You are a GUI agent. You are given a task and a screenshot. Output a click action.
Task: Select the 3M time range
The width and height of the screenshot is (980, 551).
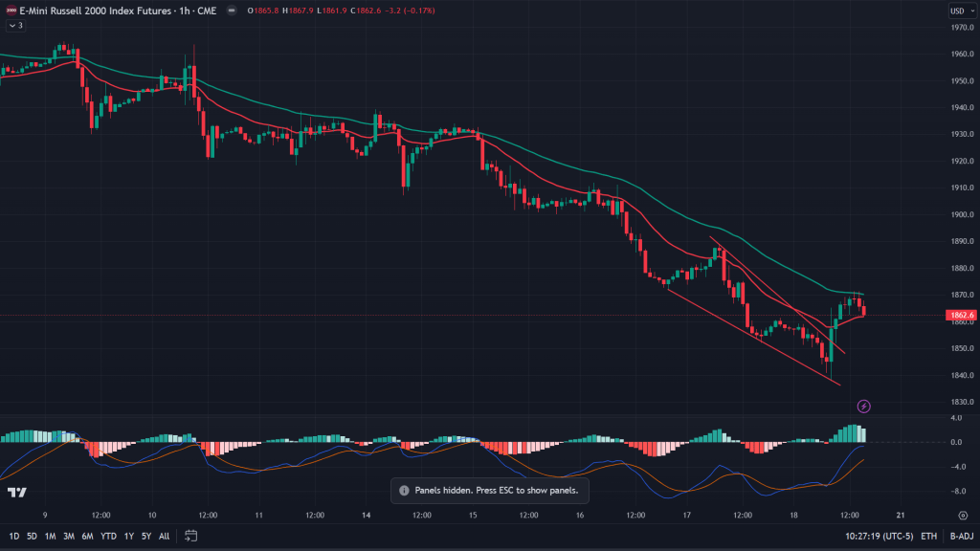(x=69, y=536)
